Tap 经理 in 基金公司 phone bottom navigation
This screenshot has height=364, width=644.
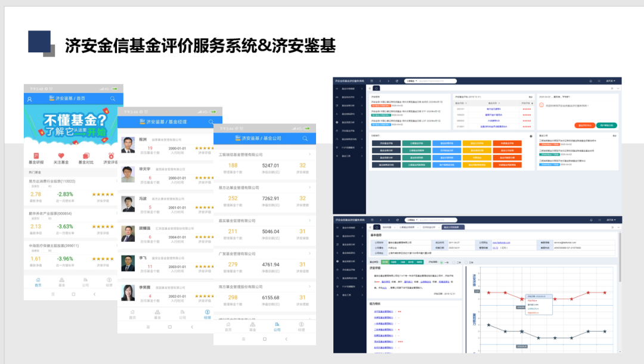[302, 326]
